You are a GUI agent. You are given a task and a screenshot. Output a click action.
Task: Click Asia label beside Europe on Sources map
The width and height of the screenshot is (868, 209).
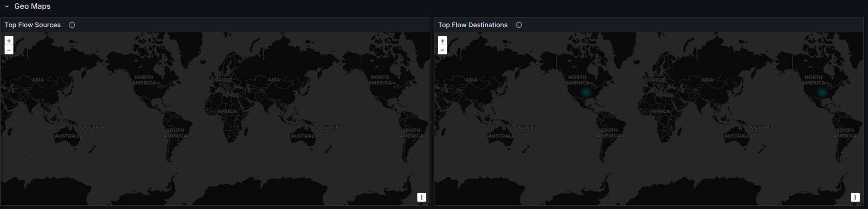tap(274, 80)
